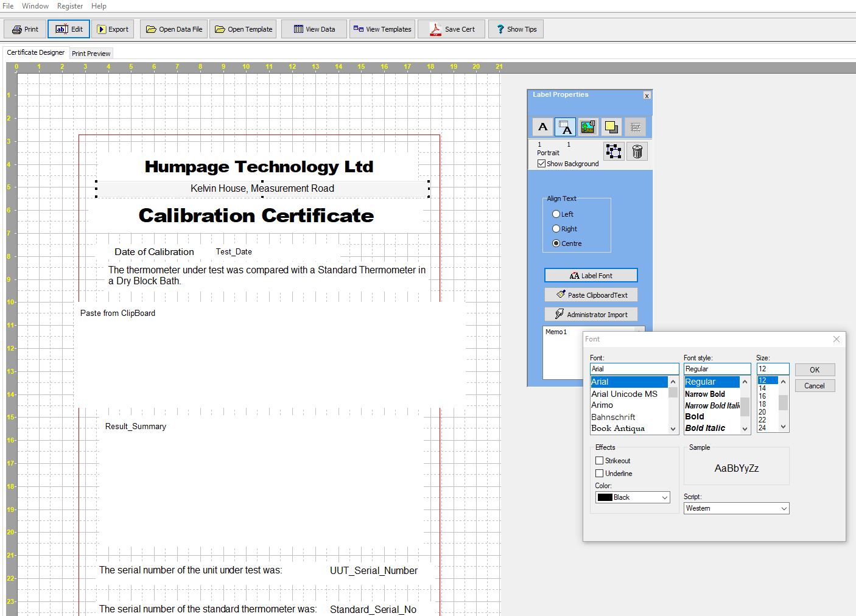Select Left text alignment
The width and height of the screenshot is (856, 616).
tap(556, 214)
